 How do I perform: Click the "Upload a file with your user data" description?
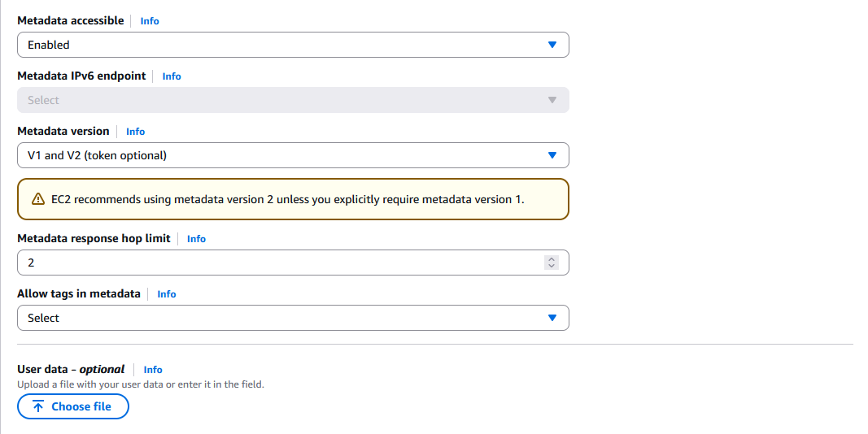141,384
